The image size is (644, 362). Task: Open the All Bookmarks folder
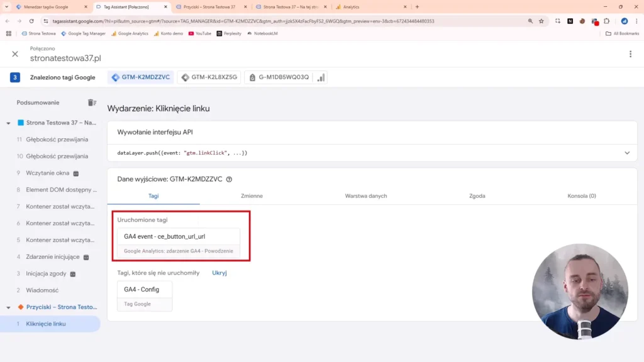622,34
